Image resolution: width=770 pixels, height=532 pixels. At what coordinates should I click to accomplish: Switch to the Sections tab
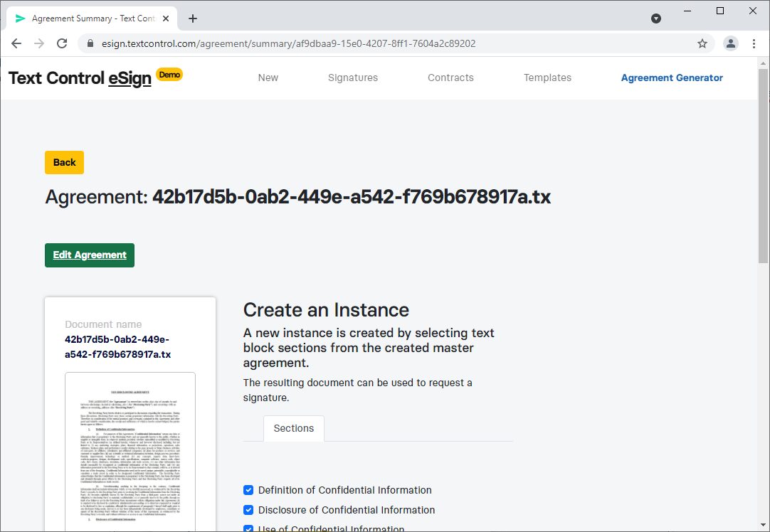coord(294,428)
